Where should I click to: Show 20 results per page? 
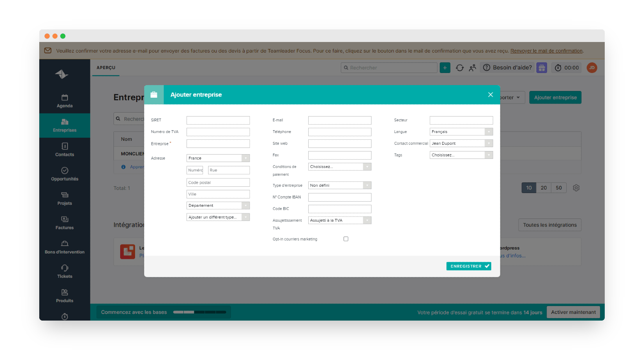544,188
